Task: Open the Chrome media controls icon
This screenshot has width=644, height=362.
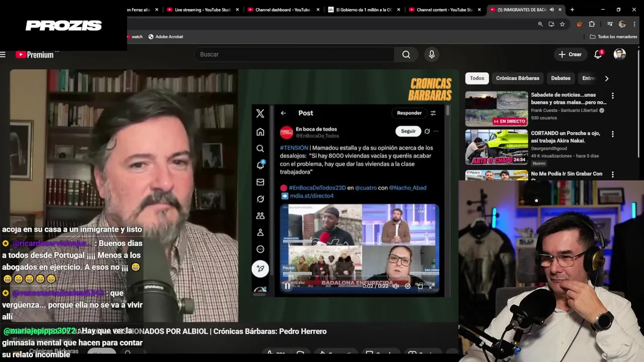Action: (610, 24)
